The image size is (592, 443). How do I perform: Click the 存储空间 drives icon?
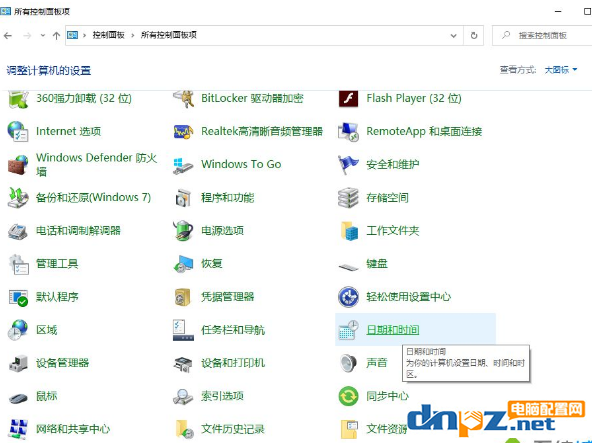348,198
